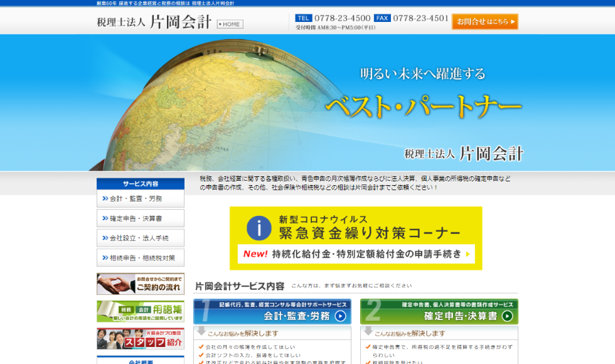
Task: Click the chevron icon next to sidebar 会社設立・法人手続
Action: pyautogui.click(x=104, y=238)
